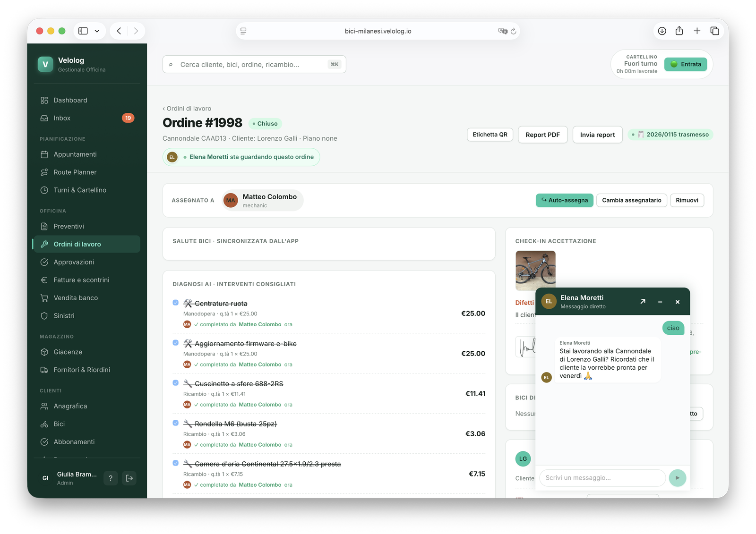The height and width of the screenshot is (534, 756).
Task: Click the Abbonamenti badge icon
Action: [x=44, y=442]
